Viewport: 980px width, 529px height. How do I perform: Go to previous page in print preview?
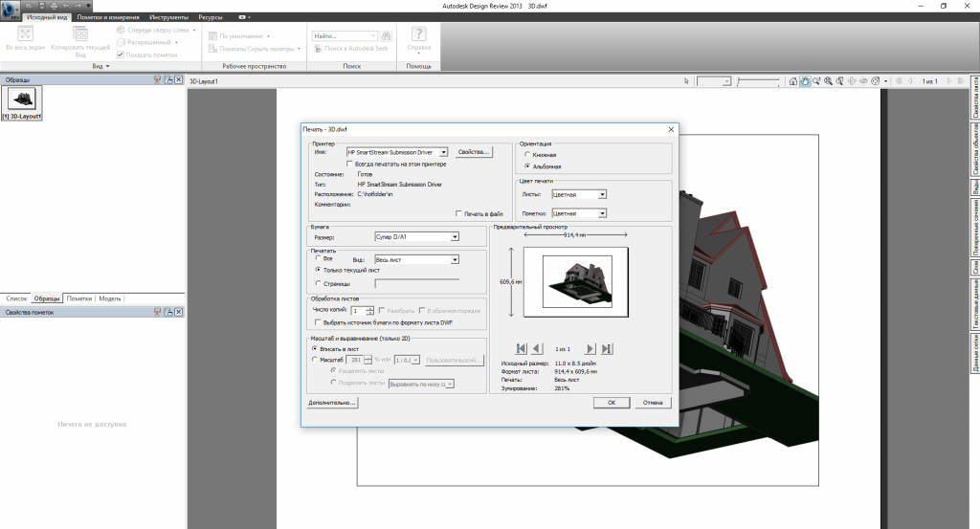click(538, 348)
